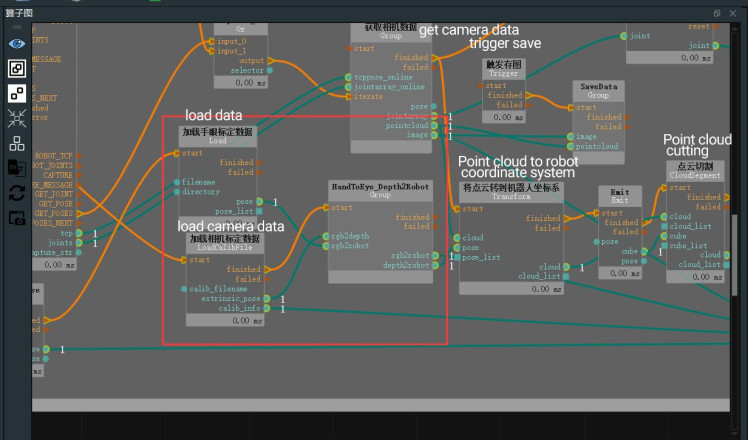
Task: Click the toolbar drag handle above eye icon
Action: [x=17, y=27]
